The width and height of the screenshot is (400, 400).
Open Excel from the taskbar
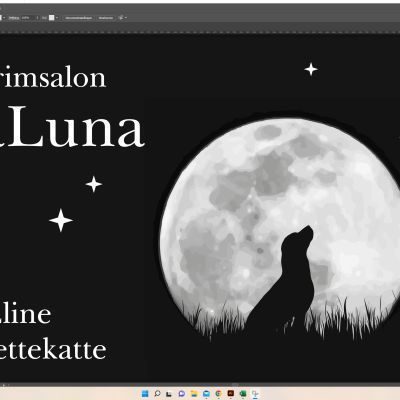243,394
